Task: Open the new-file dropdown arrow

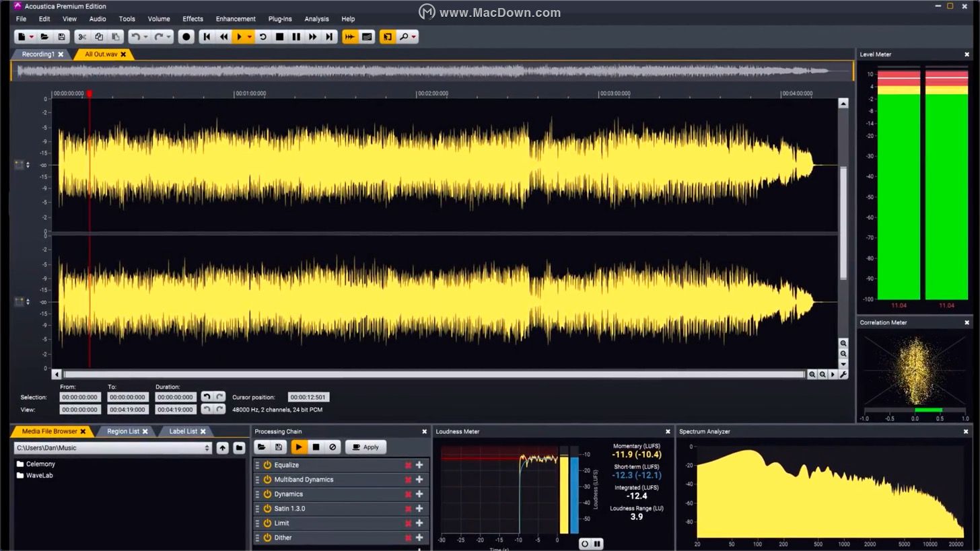Action: coord(31,37)
